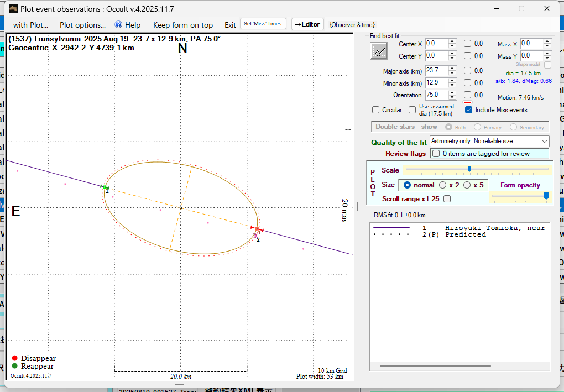Viewport: 564px width, 392px height.
Task: Decrease Mass Y with down arrow
Action: 547,58
